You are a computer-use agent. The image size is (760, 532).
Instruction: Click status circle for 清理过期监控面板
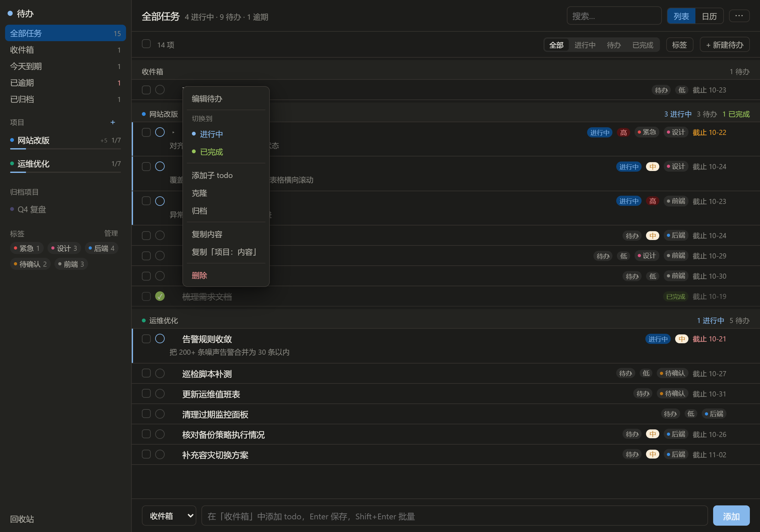(160, 414)
